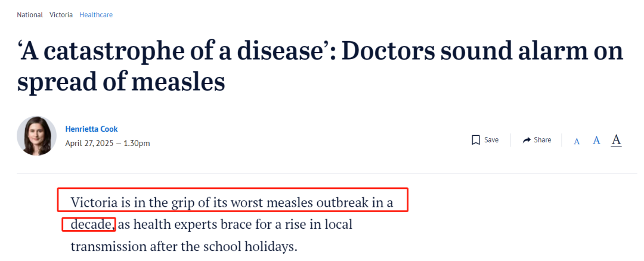The height and width of the screenshot is (261, 644).
Task: Click the Share text label
Action: [542, 140]
